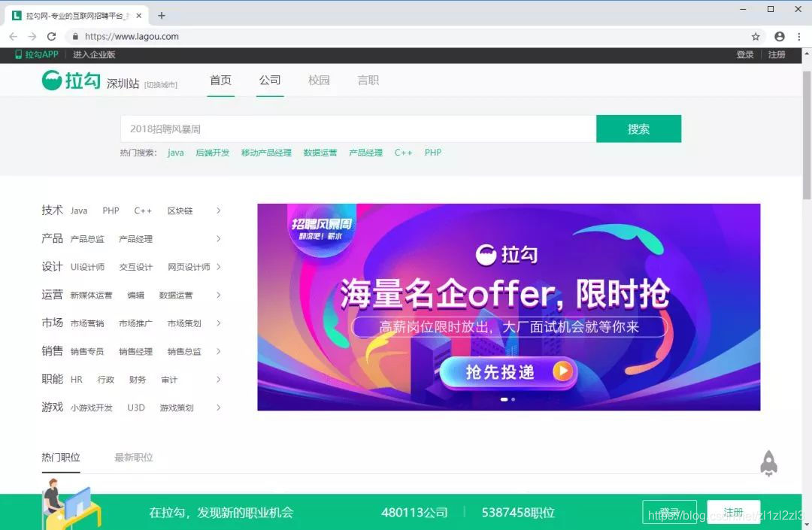Expand the 职能 category chevron
812x530 pixels.
[x=219, y=380]
